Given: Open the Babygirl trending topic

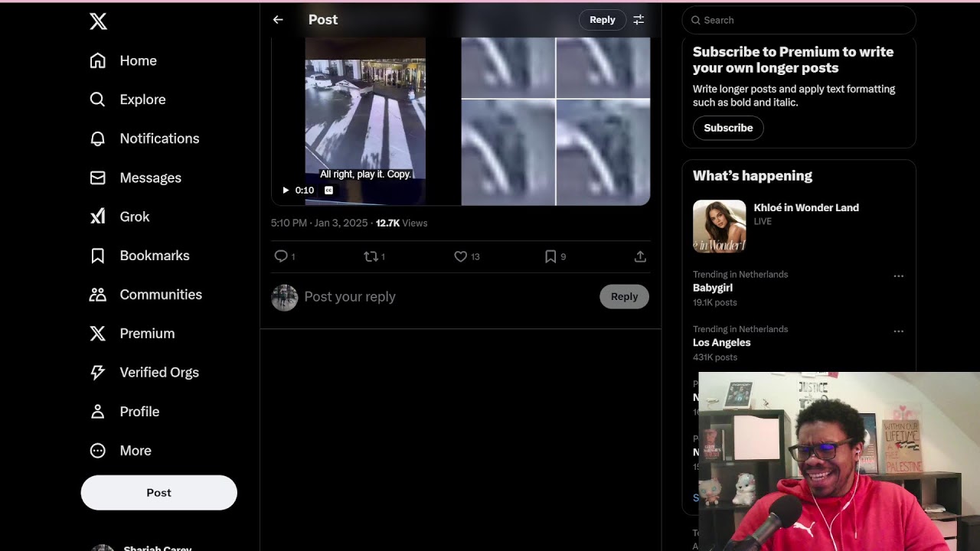Looking at the screenshot, I should tap(713, 288).
